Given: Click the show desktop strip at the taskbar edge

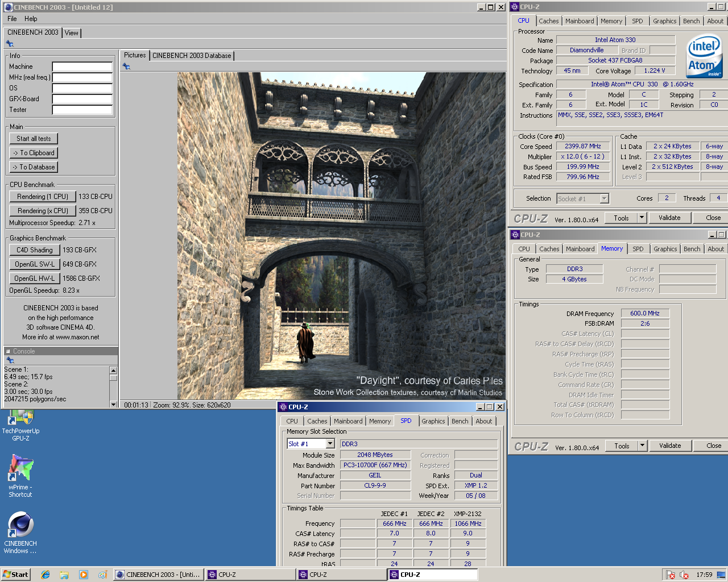Looking at the screenshot, I should (721, 575).
